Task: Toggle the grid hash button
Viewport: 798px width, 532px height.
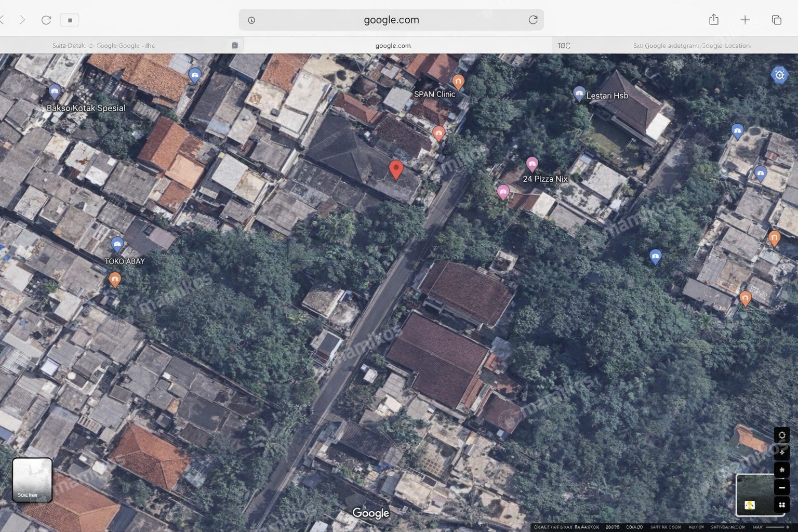Action: tap(782, 470)
